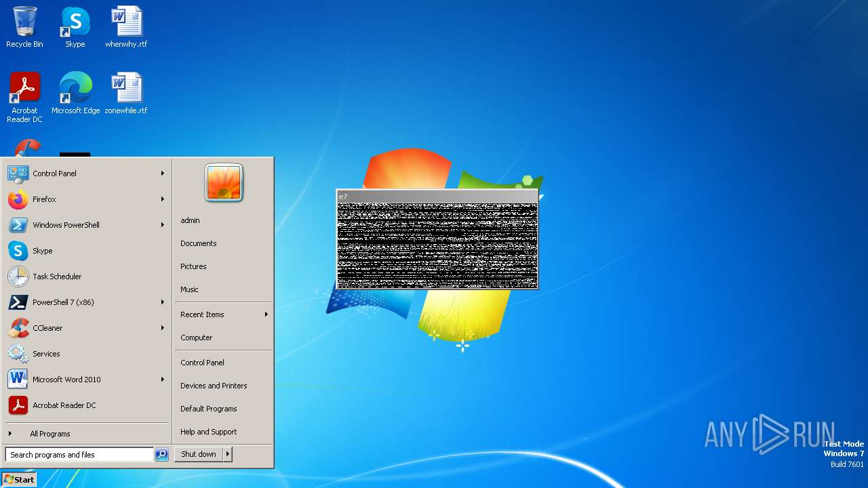Expand Microsoft Word 2010 jump list arrow
Image resolution: width=868 pixels, height=488 pixels.
[x=163, y=380]
